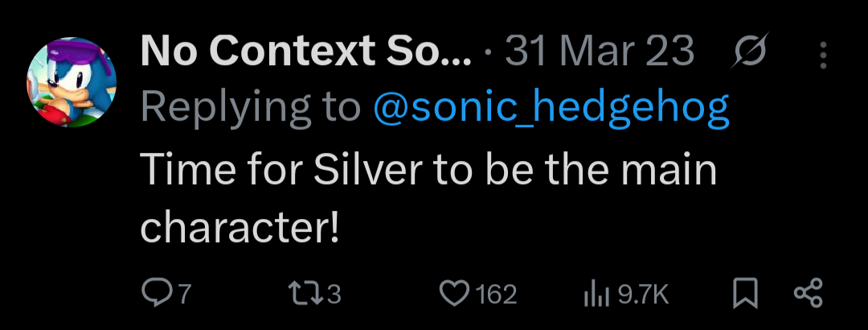Image resolution: width=868 pixels, height=330 pixels.
Task: Click the 31 Mar 23 timestamp
Action: [599, 53]
